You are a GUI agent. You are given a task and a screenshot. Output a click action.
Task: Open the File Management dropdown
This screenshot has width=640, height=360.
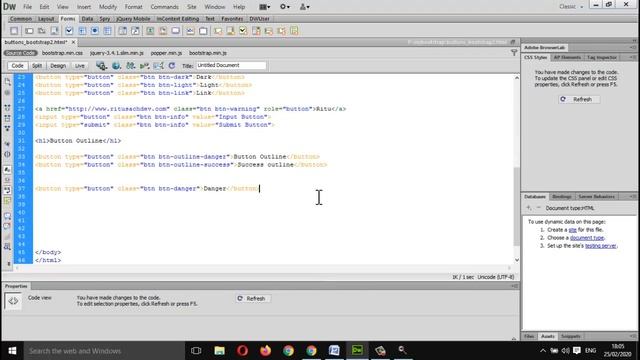click(x=131, y=66)
